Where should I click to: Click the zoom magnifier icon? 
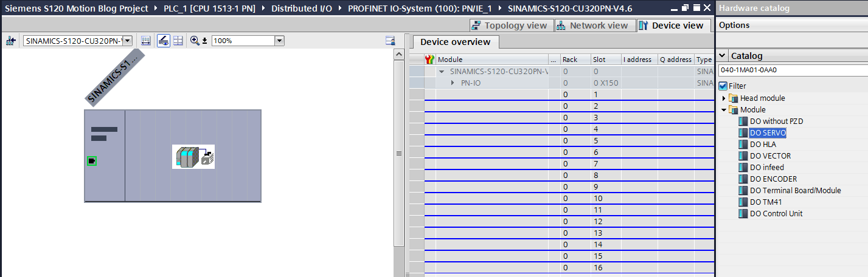coord(195,41)
